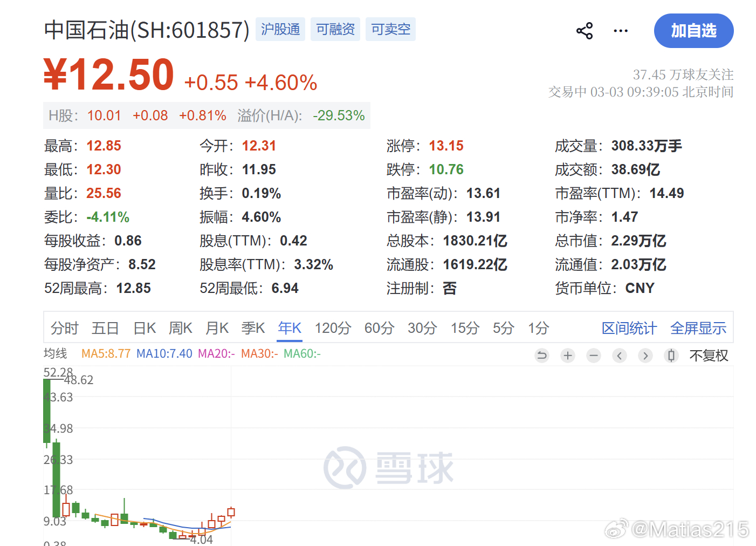This screenshot has height=546, width=756.
Task: Switch to the 分时 chart tab
Action: tap(64, 327)
